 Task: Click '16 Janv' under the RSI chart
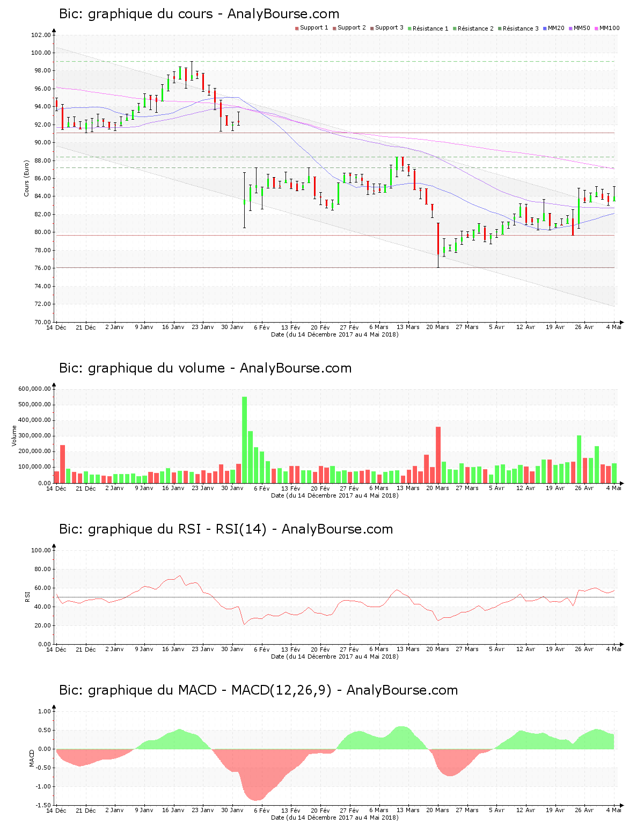[173, 649]
